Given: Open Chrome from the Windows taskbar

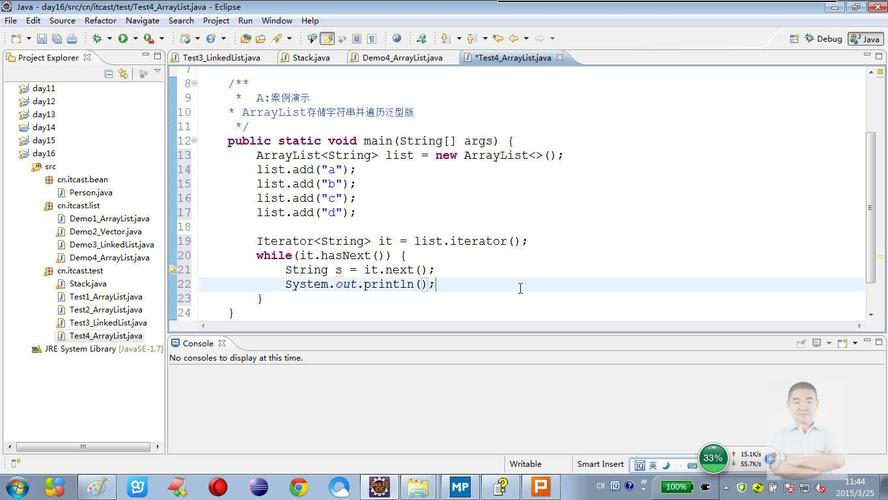Looking at the screenshot, I should click(298, 487).
